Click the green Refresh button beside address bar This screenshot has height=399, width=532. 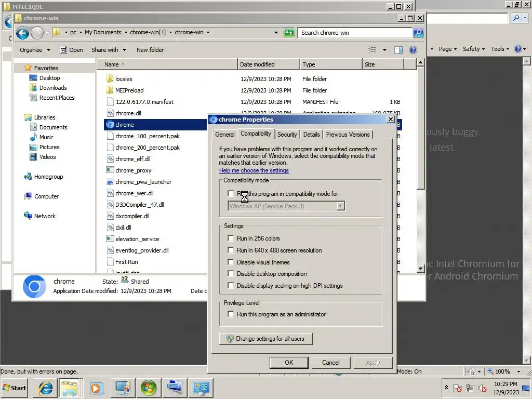point(289,33)
